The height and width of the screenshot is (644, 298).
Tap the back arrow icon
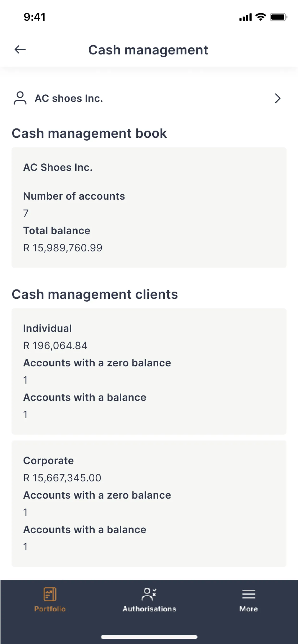20,50
